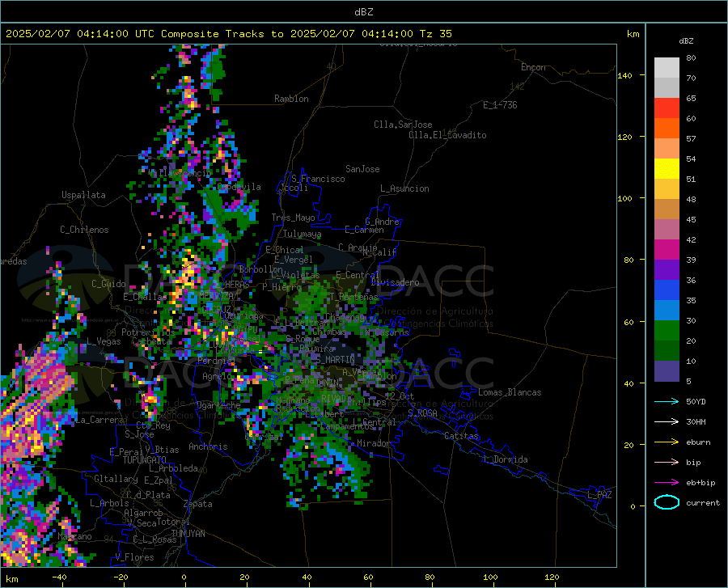Click the pink bip arrow in legend
The image size is (728, 588).
667,463
